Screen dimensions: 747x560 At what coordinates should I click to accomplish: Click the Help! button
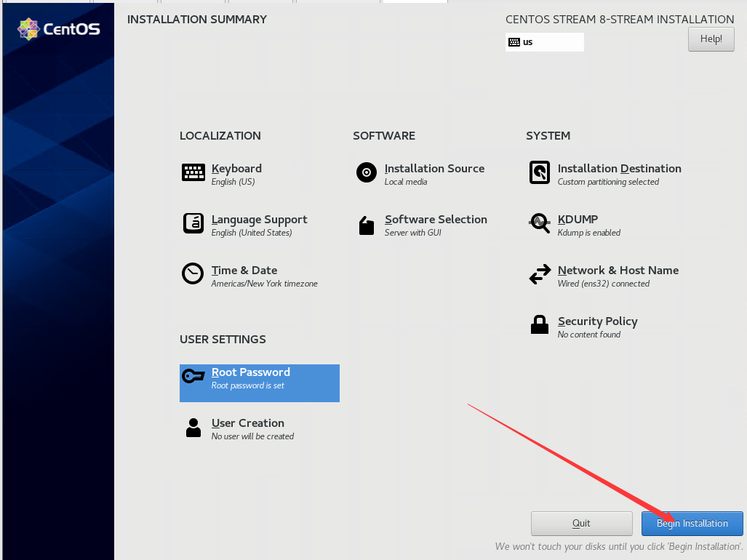[x=711, y=39]
